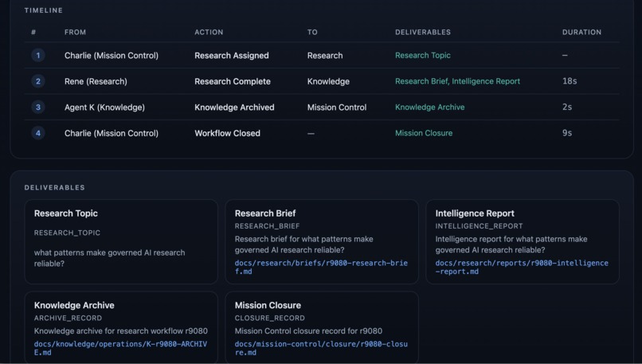Click the # column header
The height and width of the screenshot is (364, 642).
click(x=33, y=32)
